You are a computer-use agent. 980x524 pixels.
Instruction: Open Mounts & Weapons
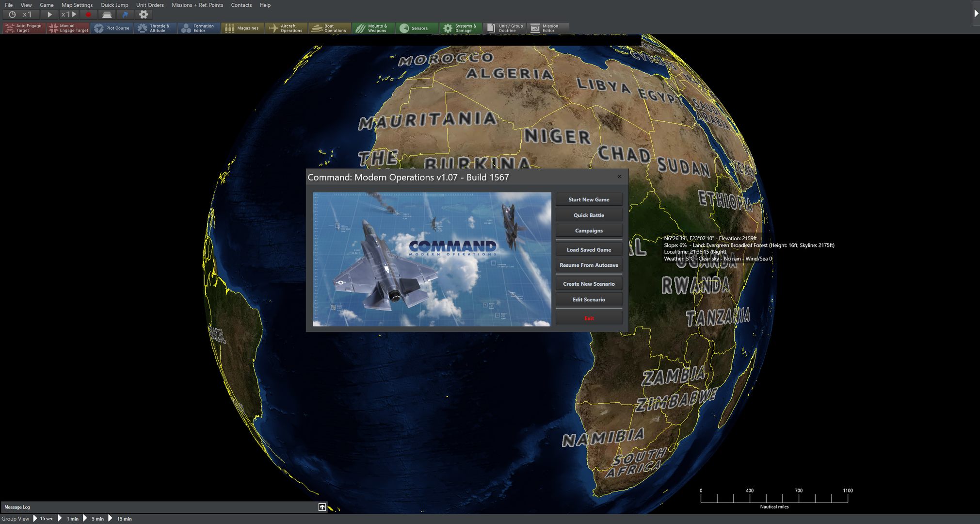pyautogui.click(x=373, y=28)
